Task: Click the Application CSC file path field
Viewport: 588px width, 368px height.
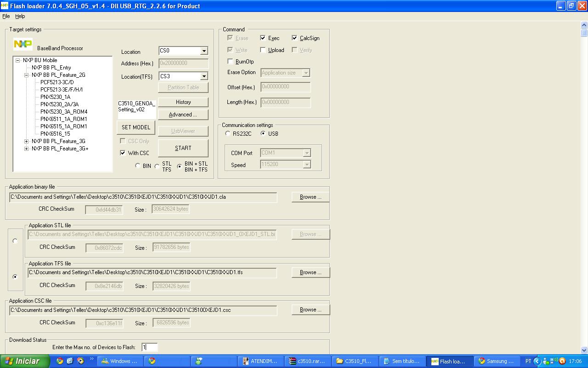Action: 143,310
